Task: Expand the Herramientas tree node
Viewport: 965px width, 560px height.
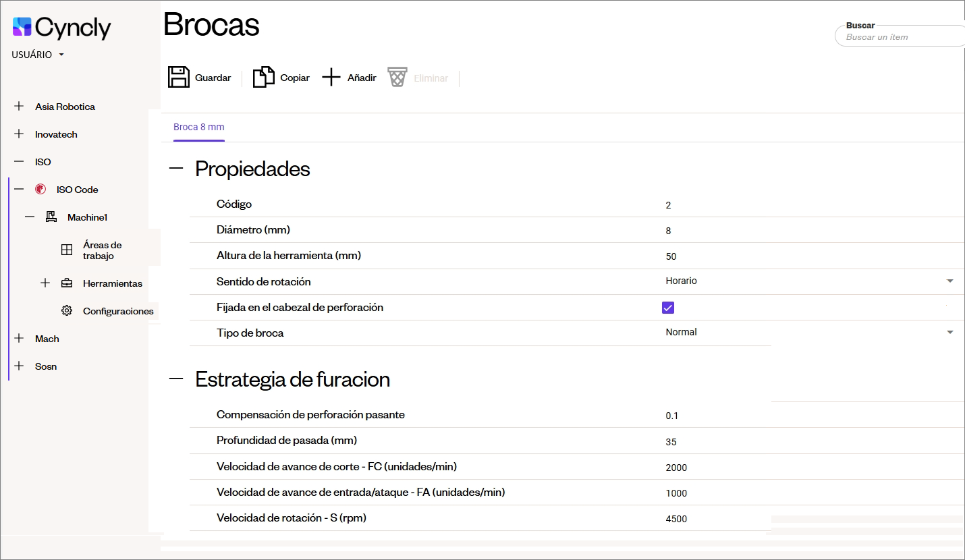Action: (x=45, y=283)
